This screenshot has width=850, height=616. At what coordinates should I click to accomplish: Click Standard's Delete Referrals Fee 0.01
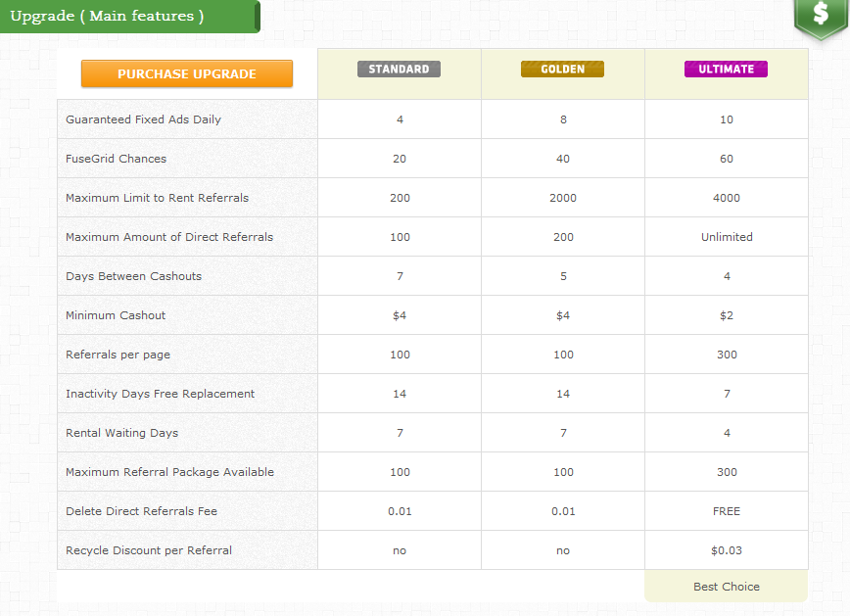tap(400, 511)
